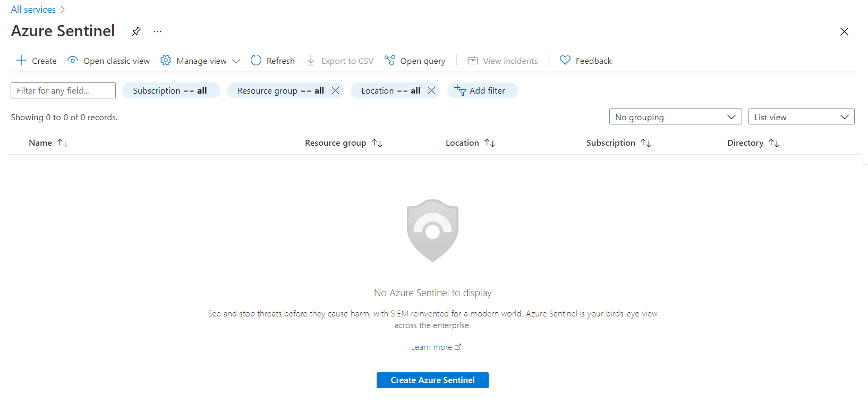
Task: Click Create Azure Sentinel button
Action: pos(432,380)
